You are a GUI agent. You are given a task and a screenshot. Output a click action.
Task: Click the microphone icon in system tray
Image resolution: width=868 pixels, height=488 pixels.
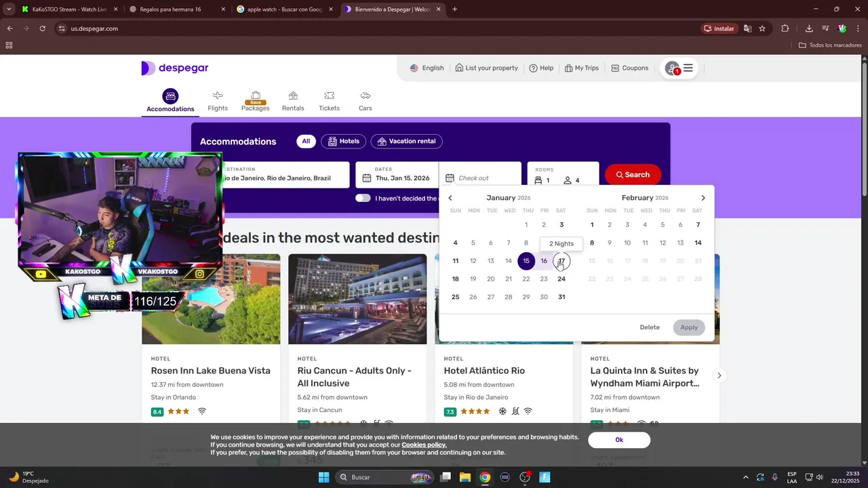coord(774,477)
